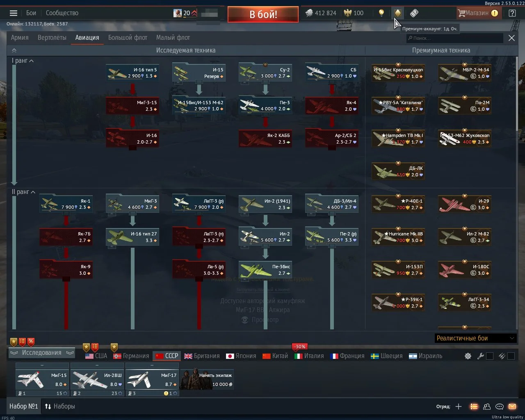525x420 pixels.
Task: Choose the Германия nation tab
Action: (131, 356)
